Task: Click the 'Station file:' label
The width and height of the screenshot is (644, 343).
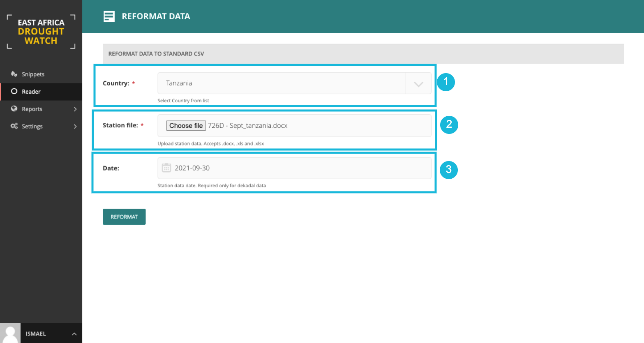Action: pos(120,125)
